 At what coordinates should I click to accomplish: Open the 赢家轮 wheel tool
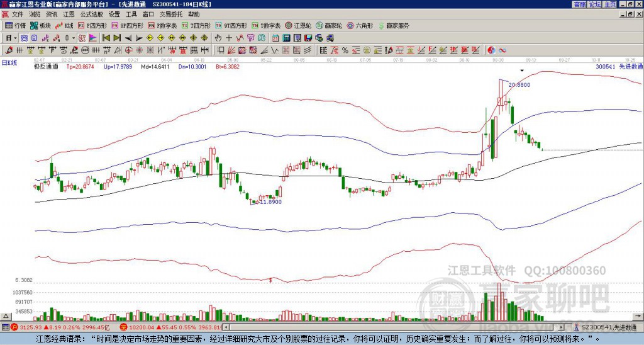(x=329, y=25)
